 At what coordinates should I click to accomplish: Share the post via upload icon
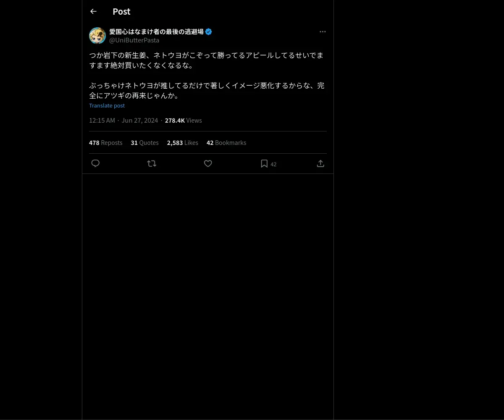[x=320, y=163]
